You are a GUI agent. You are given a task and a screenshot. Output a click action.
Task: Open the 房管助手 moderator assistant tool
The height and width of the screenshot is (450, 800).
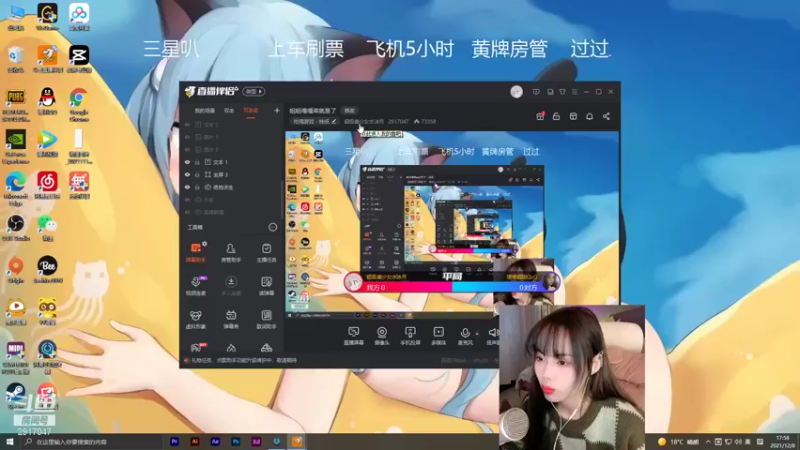click(x=231, y=252)
